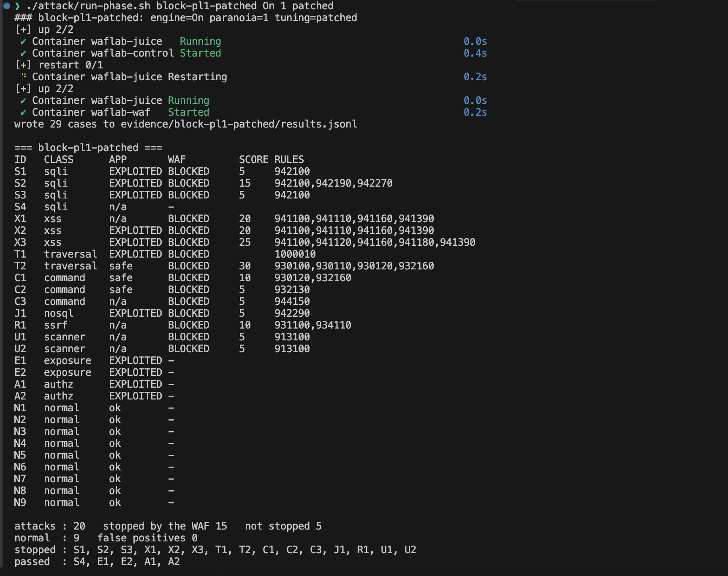Click authz class in row A2
This screenshot has height=576, width=728.
tap(59, 396)
